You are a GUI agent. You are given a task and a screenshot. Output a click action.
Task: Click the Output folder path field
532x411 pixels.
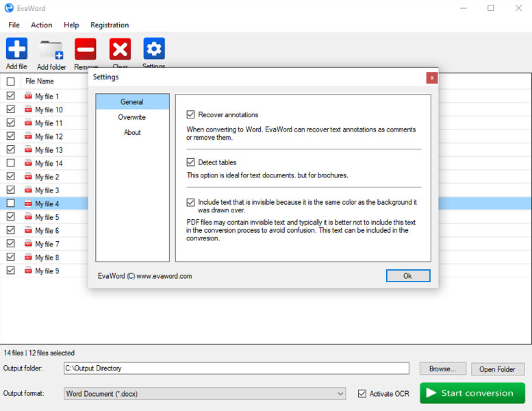tap(236, 369)
